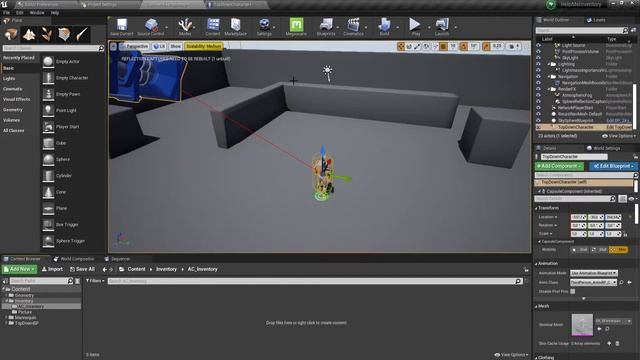The width and height of the screenshot is (640, 360).
Task: Select the Geometry Editing mode cube icon
Action: click(x=64, y=34)
